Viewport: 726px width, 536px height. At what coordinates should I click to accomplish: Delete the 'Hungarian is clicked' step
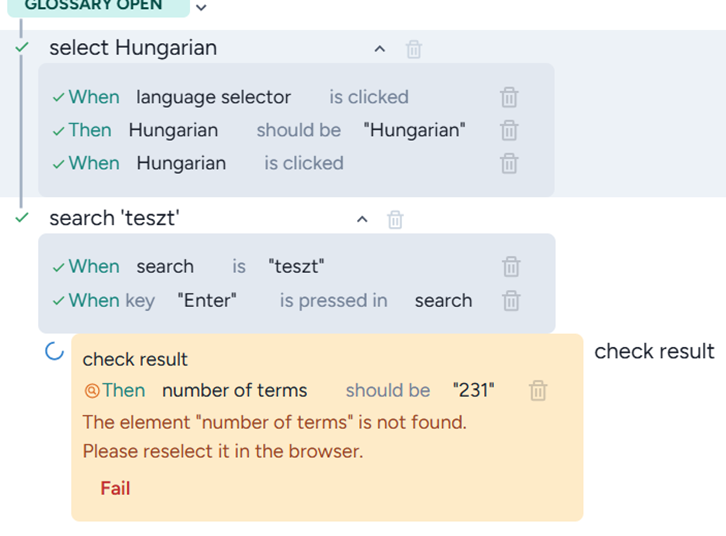click(509, 163)
